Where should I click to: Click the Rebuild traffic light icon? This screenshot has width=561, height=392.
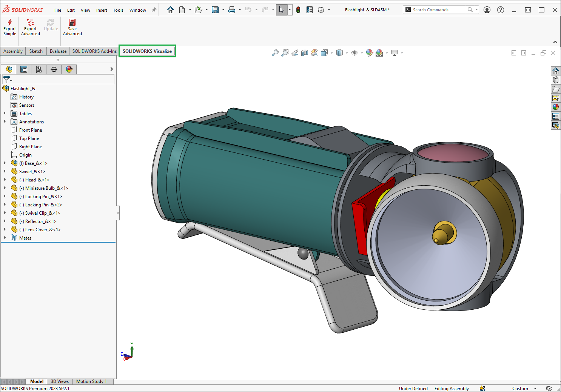click(x=298, y=10)
